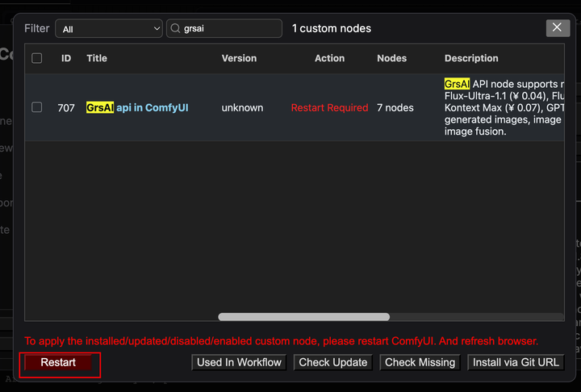Toggle the select-all checkbox in table header
The height and width of the screenshot is (392, 581).
click(37, 58)
